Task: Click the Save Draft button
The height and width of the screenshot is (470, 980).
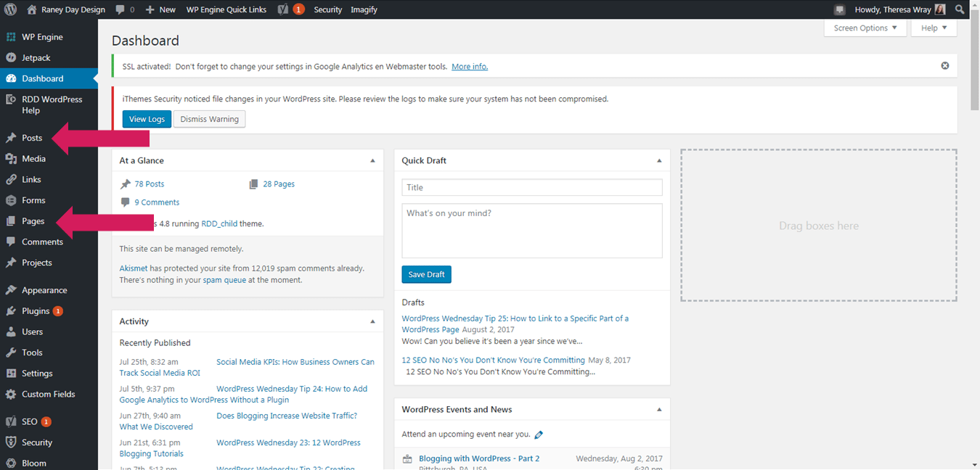Action: [x=426, y=274]
